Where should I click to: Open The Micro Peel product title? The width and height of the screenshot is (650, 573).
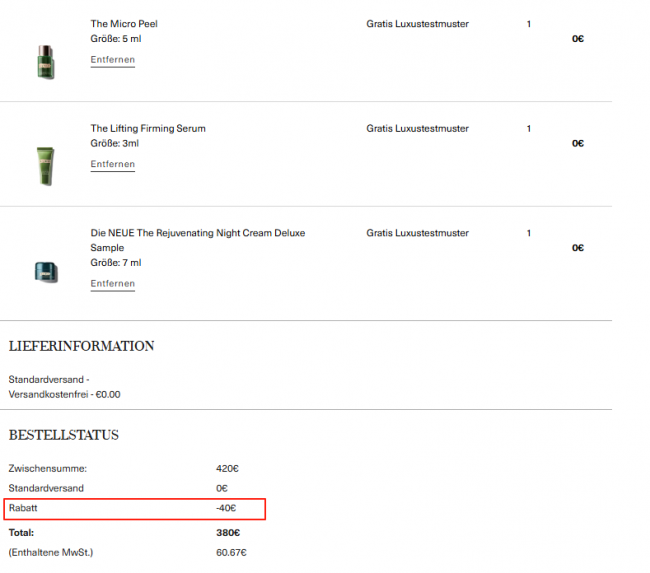click(x=124, y=24)
